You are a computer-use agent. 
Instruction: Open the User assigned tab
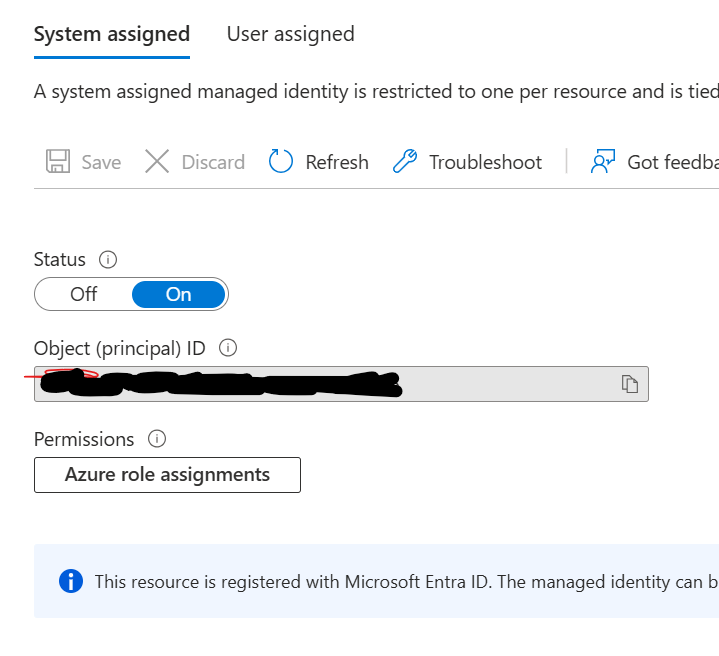(291, 34)
